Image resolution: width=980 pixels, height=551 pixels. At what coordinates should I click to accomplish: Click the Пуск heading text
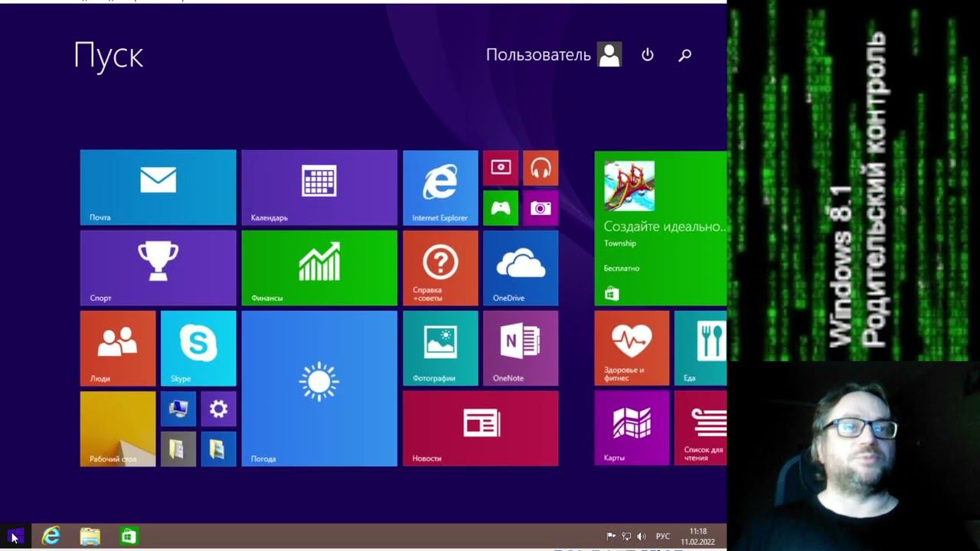pos(108,56)
